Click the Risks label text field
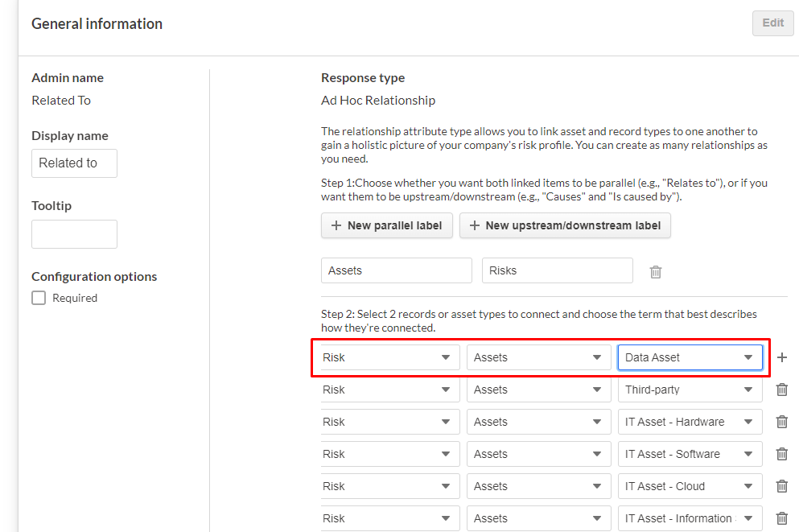The width and height of the screenshot is (799, 532). 558,270
